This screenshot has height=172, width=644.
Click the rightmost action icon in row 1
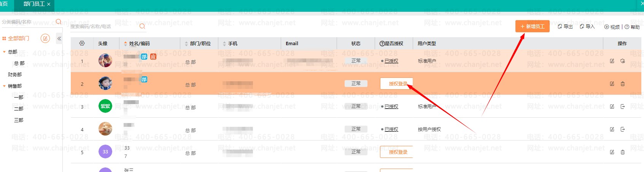(623, 61)
